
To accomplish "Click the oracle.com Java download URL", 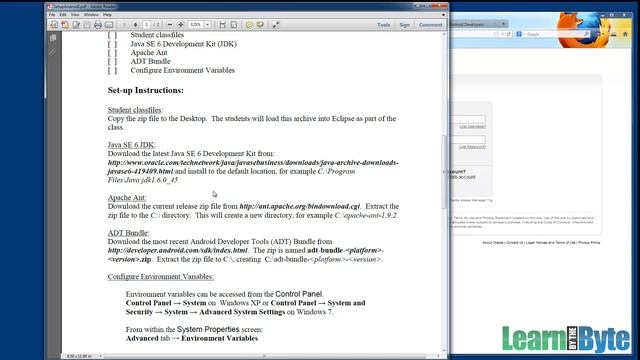I will (253, 167).
